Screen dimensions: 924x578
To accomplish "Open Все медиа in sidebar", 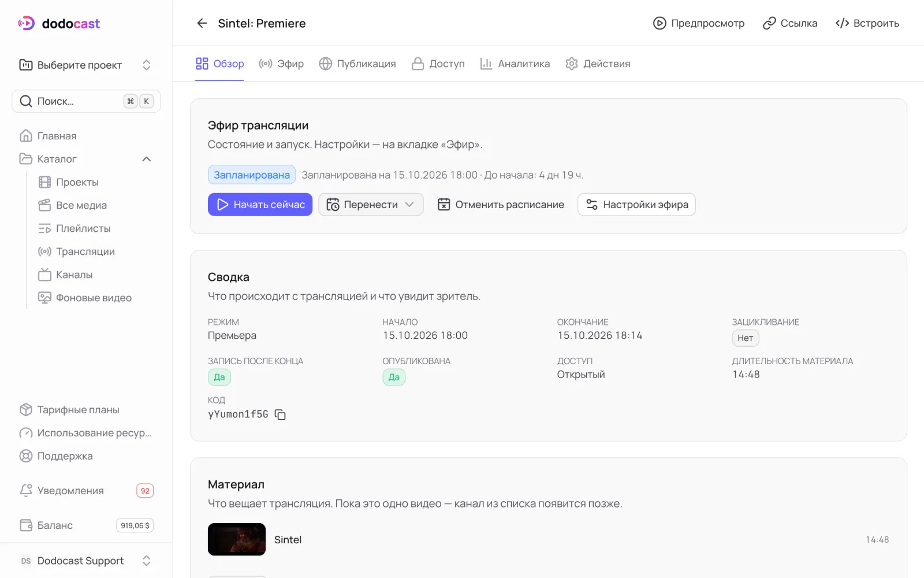I will (x=95, y=205).
